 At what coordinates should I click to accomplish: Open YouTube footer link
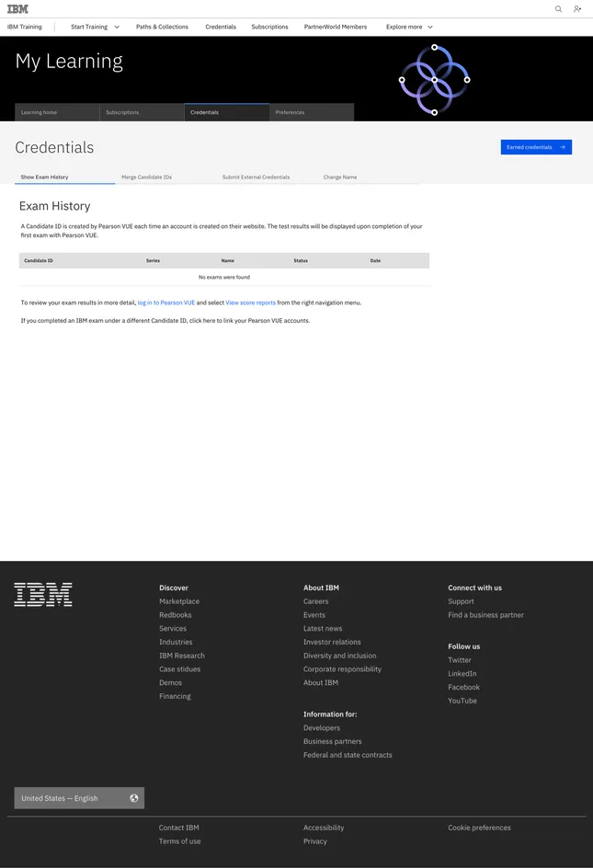[x=462, y=701]
